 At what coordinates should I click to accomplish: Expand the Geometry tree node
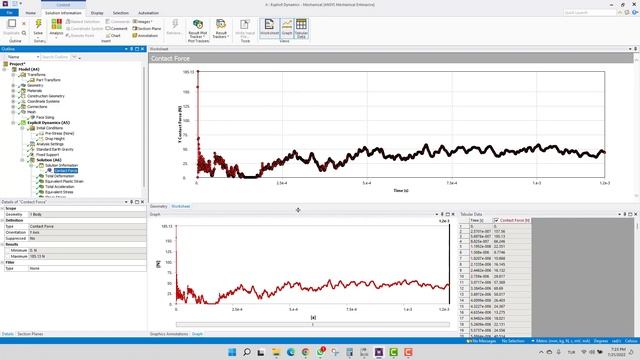[x=13, y=85]
